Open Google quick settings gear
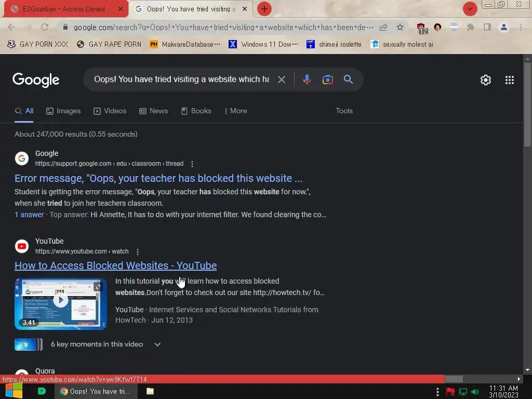This screenshot has width=532, height=399. (x=486, y=80)
